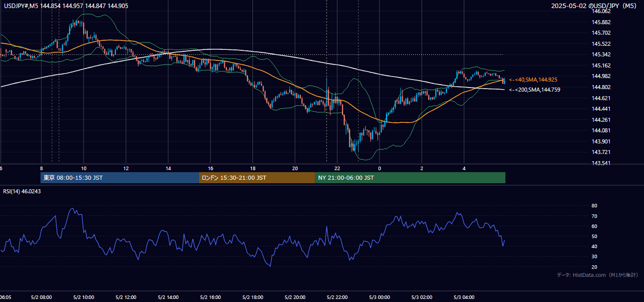Click the 5/2 14:00 bottom time label
The width and height of the screenshot is (644, 302).
pos(168,297)
